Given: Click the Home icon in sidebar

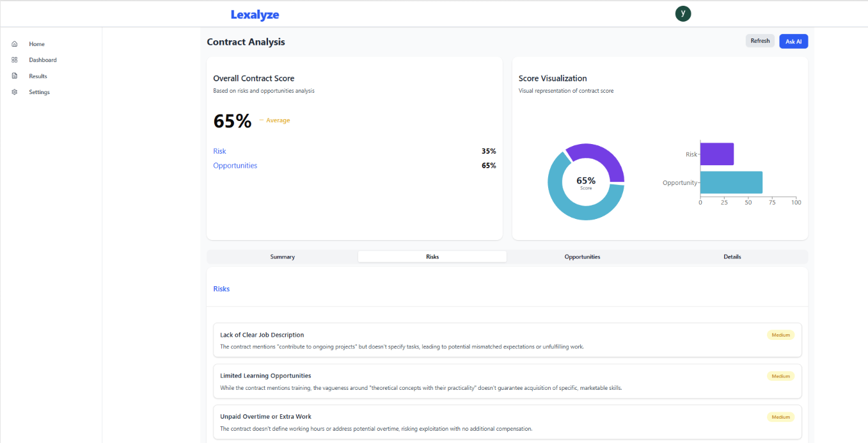Looking at the screenshot, I should tap(15, 44).
